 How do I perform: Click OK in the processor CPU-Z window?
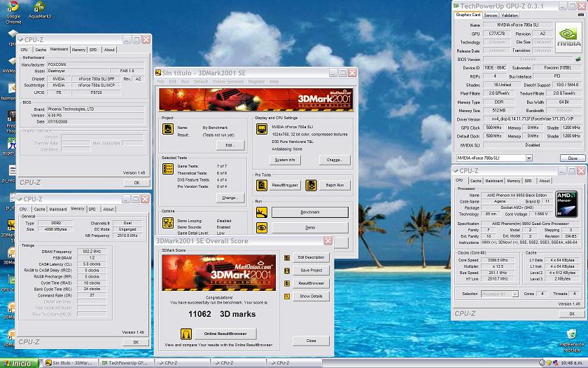(x=571, y=314)
